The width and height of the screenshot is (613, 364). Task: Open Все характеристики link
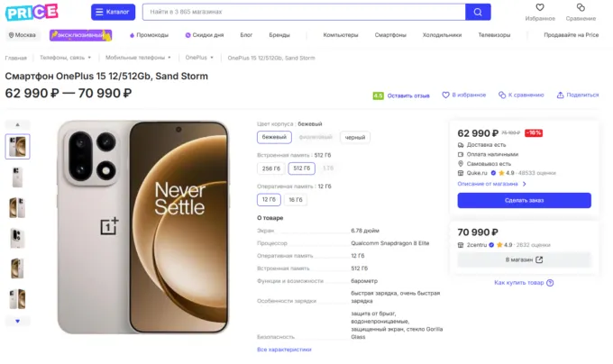pyautogui.click(x=284, y=350)
